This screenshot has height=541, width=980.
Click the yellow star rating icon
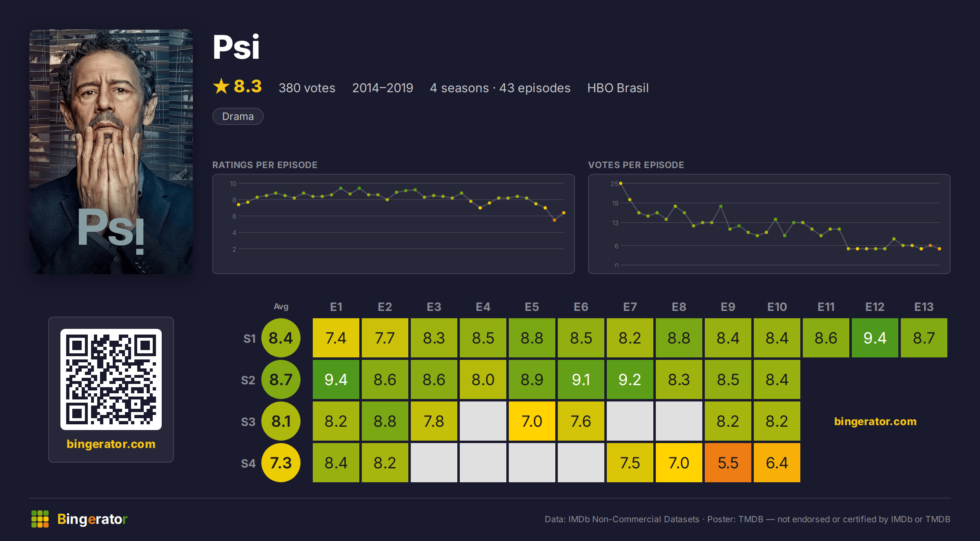221,86
